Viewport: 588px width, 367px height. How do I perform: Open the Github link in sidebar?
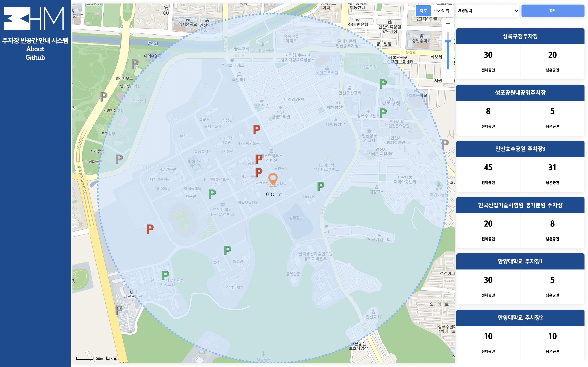point(35,57)
